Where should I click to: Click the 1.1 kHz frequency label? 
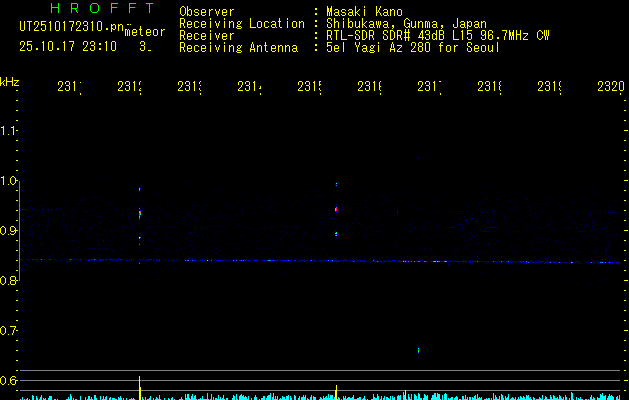[8, 130]
